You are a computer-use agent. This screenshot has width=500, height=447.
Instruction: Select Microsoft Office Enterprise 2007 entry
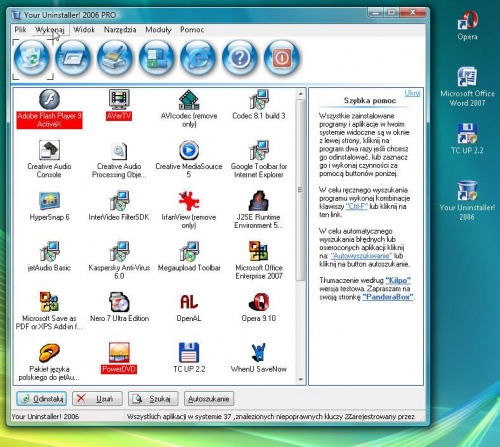(x=259, y=261)
